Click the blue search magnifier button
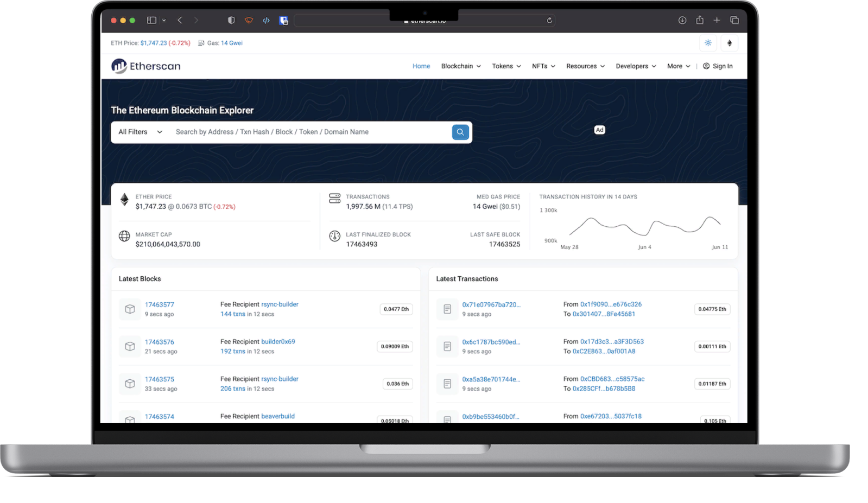Screen dimensions: 868x503 tap(460, 132)
